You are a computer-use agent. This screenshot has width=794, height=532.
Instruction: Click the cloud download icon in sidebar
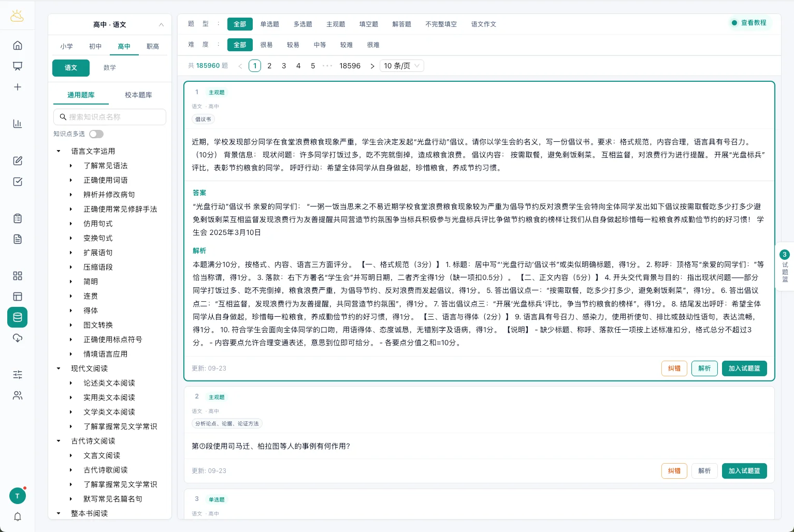(18, 338)
